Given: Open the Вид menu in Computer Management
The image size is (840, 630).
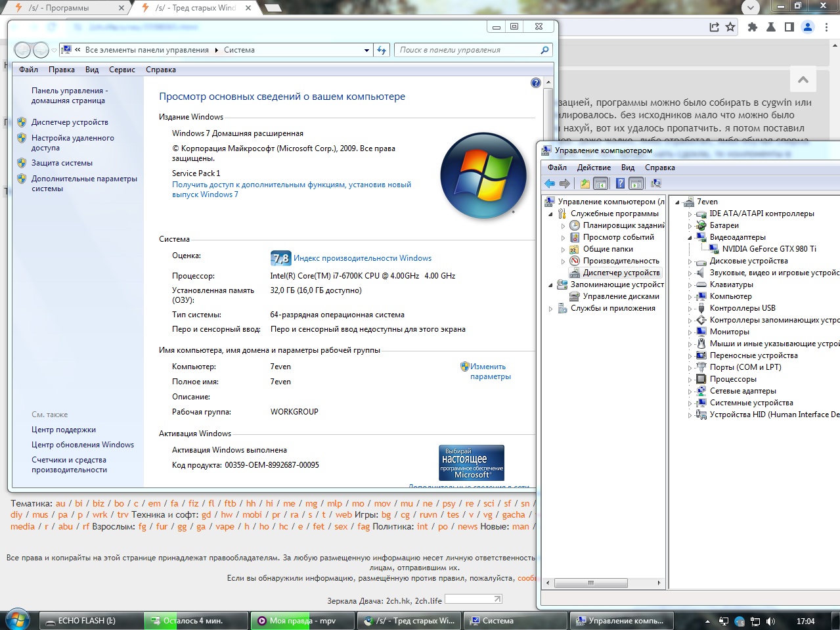Looking at the screenshot, I should 628,168.
